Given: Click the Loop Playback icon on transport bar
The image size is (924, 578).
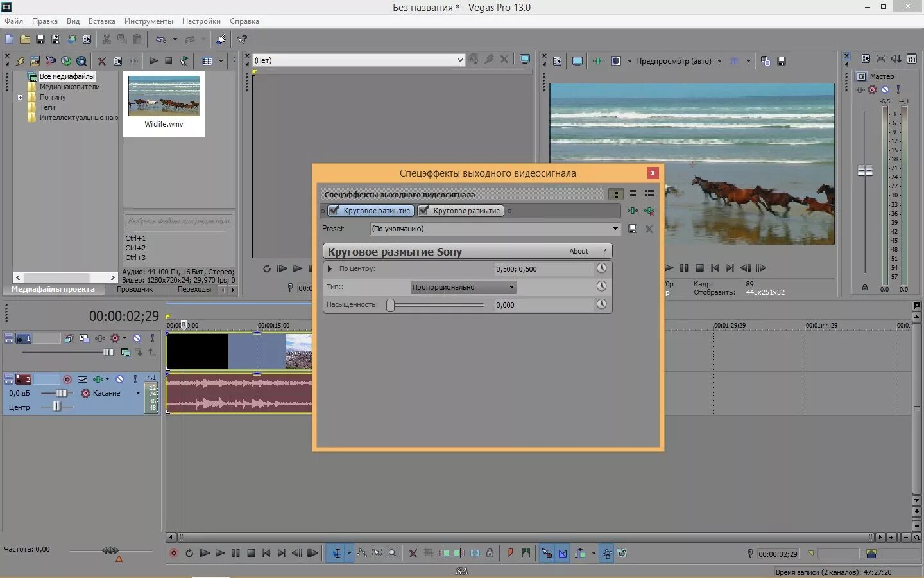Looking at the screenshot, I should (189, 553).
